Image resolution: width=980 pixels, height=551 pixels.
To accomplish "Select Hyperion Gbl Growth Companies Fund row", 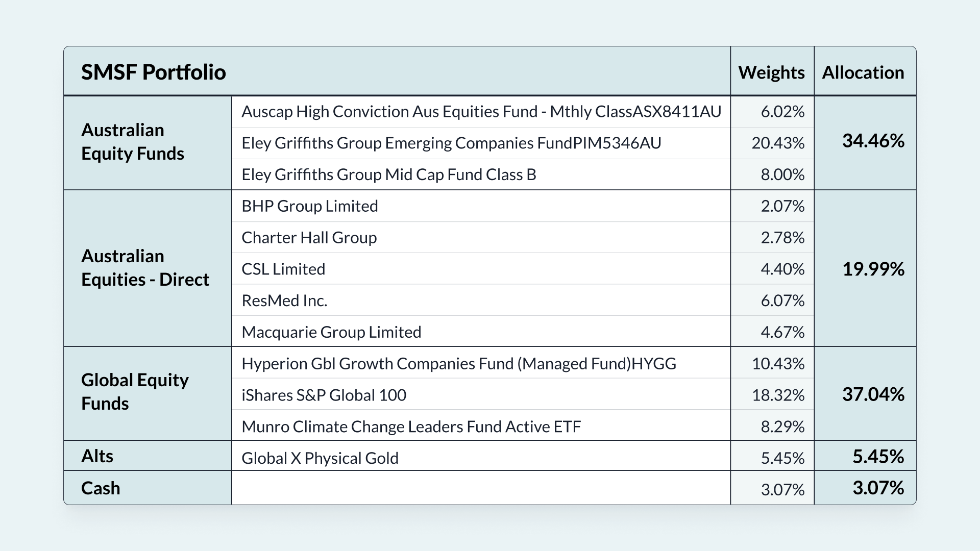I will click(x=458, y=364).
